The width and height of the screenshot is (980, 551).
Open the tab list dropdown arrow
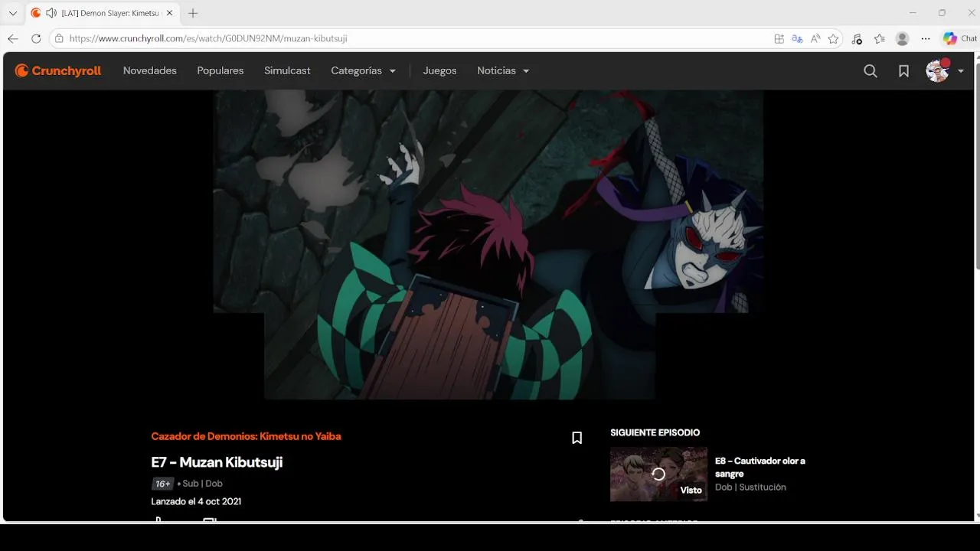(x=12, y=13)
